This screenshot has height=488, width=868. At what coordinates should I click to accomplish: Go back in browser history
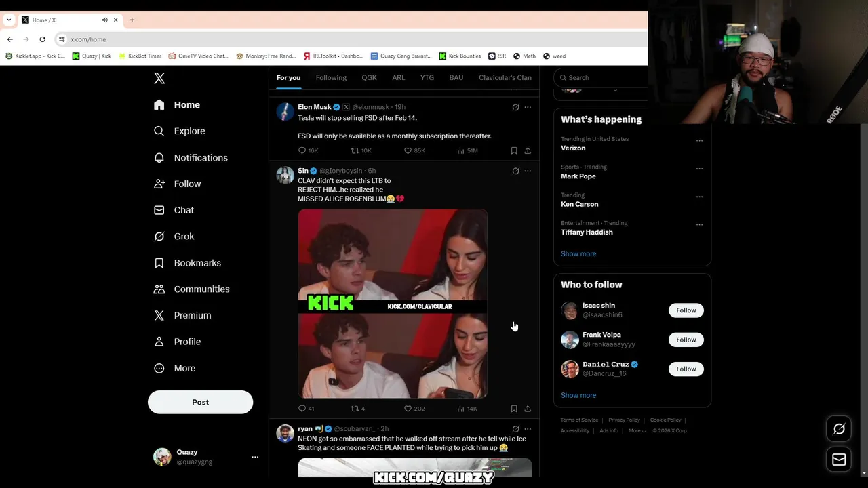10,39
